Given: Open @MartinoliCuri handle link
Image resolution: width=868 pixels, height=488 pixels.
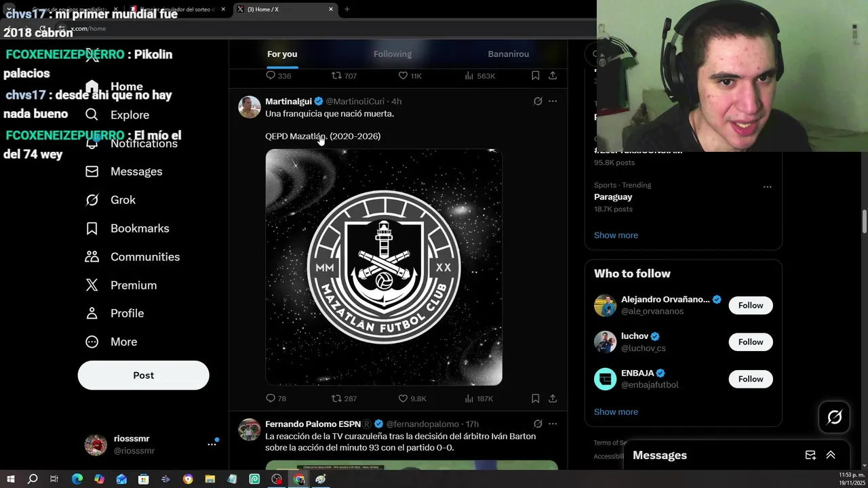Looking at the screenshot, I should [355, 102].
